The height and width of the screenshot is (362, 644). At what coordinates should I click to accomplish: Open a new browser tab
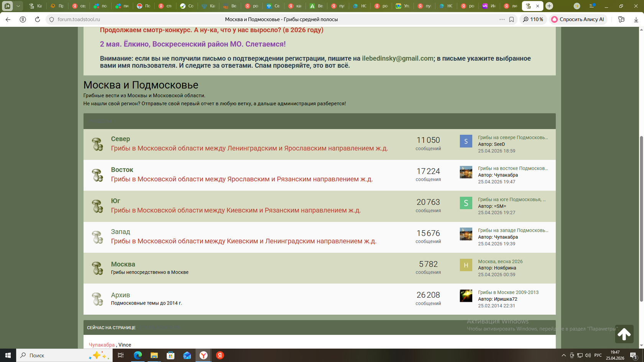point(549,6)
